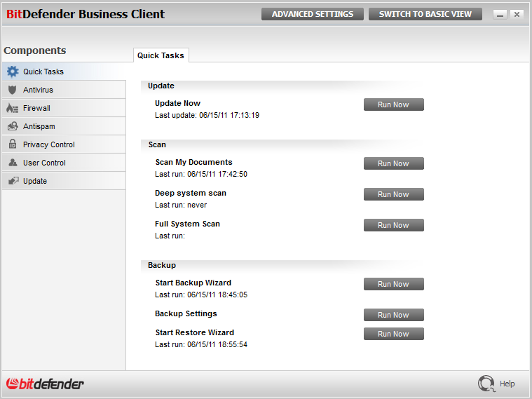Click the bitdefender logo at the bottom
Image resolution: width=532 pixels, height=399 pixels.
[45, 384]
